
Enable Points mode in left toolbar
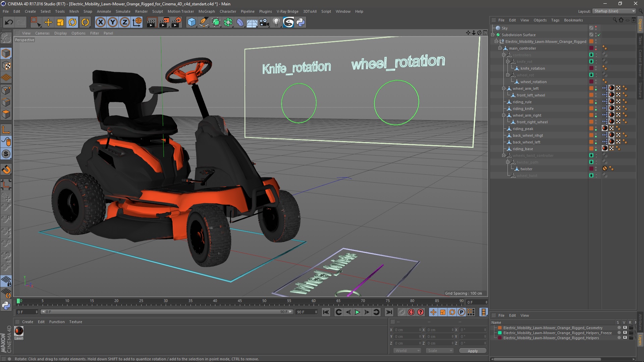[6, 90]
